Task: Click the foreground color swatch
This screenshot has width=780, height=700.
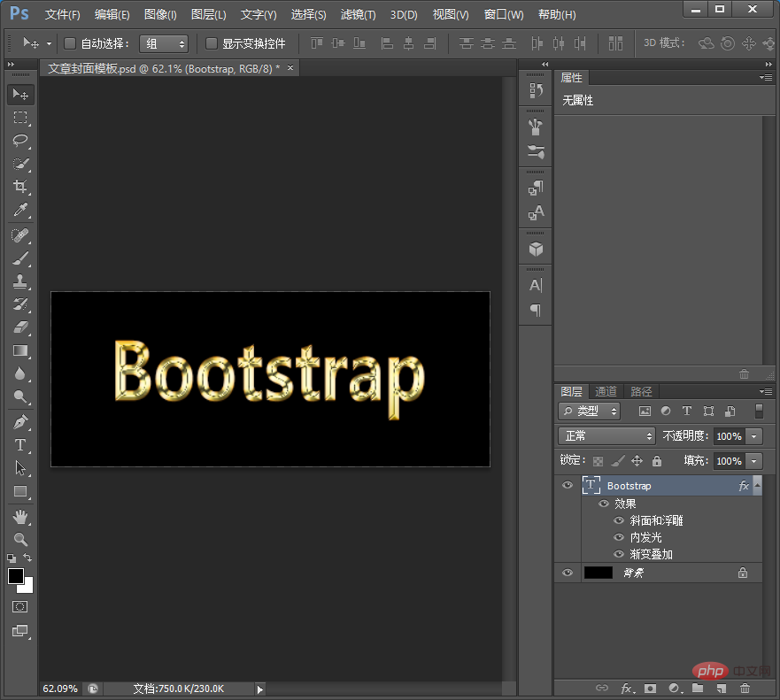Action: (x=16, y=576)
